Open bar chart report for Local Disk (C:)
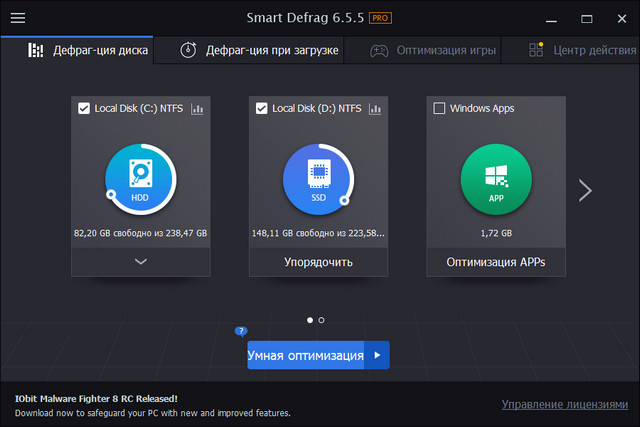 tap(197, 108)
